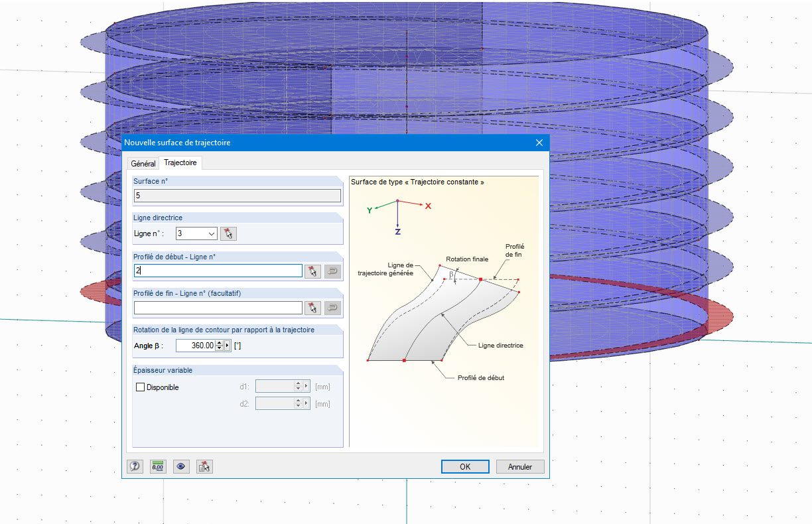Select Profilé de fin line using pick icon
Viewport: 812px width, 524px height.
[x=312, y=307]
